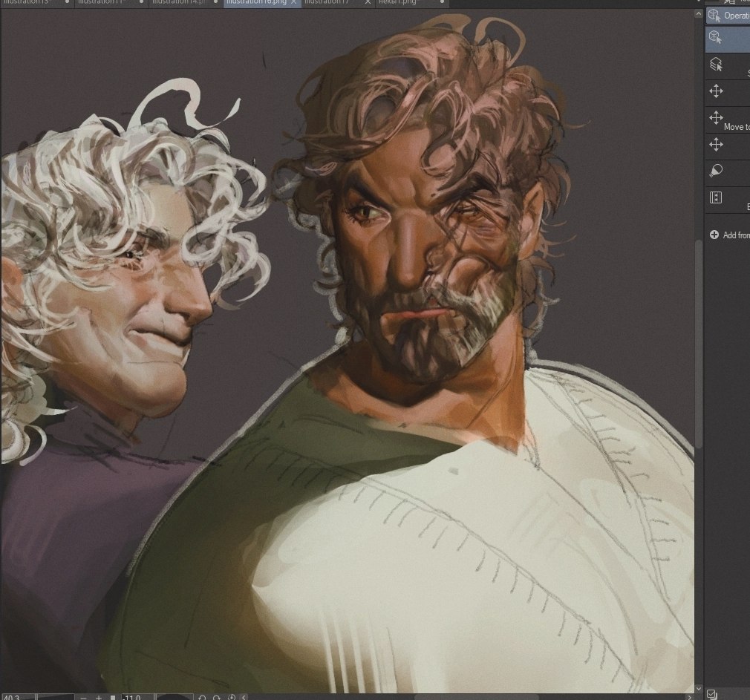Click the zoom percentage field showing 40.3

pos(17,697)
